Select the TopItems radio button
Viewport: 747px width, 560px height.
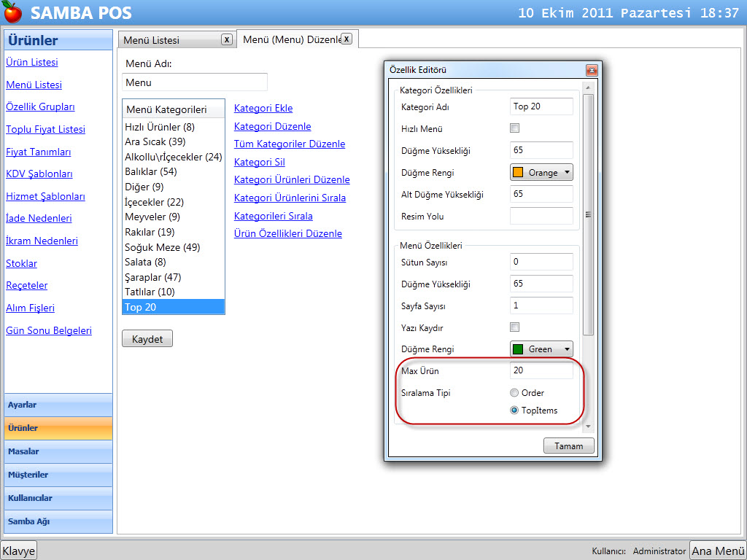[x=514, y=411]
